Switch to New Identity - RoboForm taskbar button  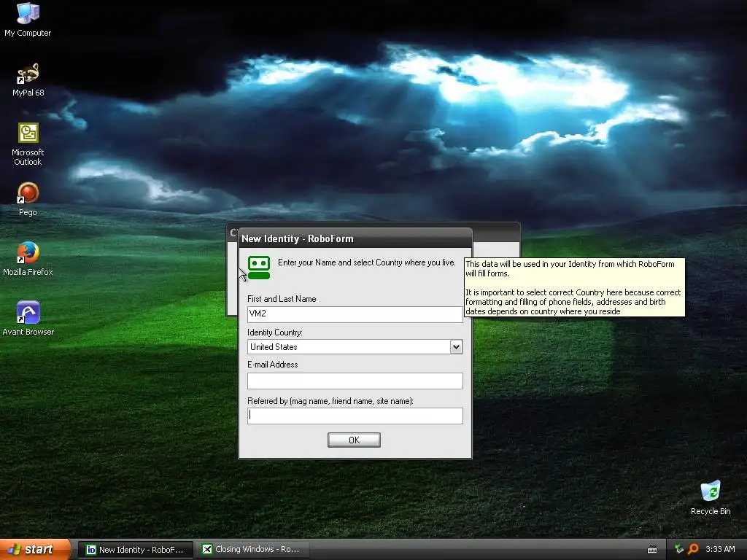tap(136, 550)
